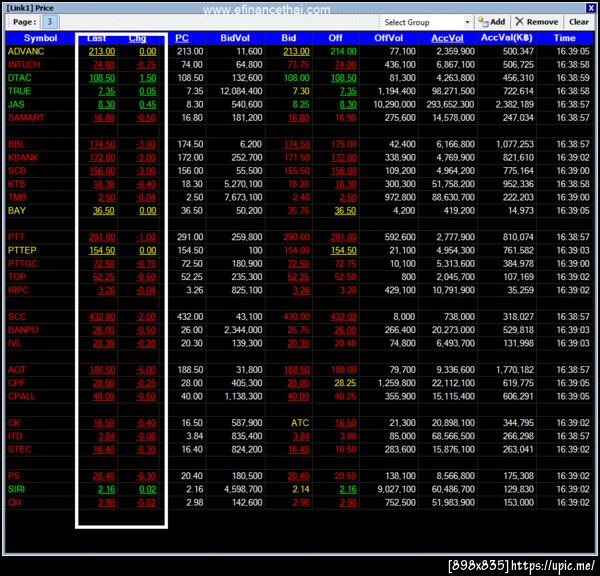This screenshot has height=576, width=600.
Task: Select the JAS symbol
Action: click(x=16, y=104)
